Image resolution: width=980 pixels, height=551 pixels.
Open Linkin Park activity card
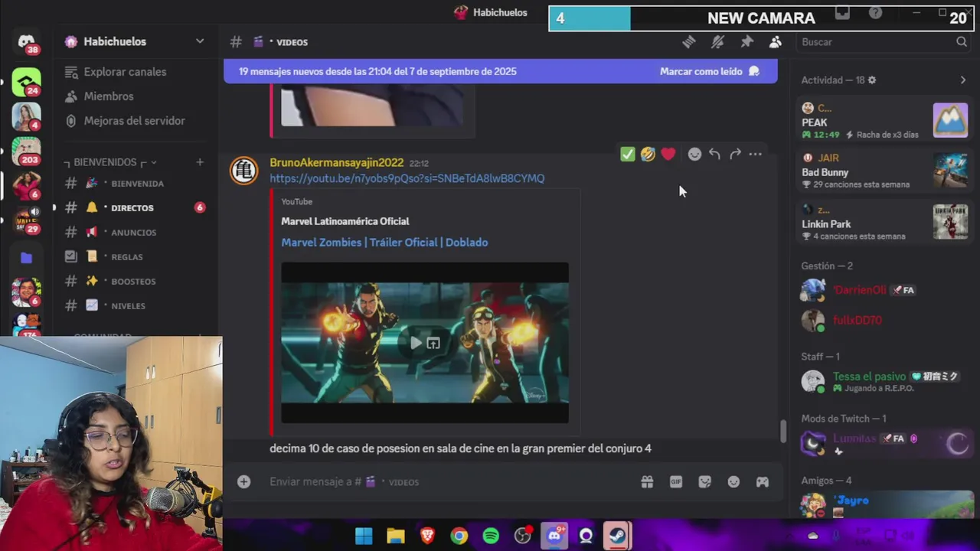884,223
